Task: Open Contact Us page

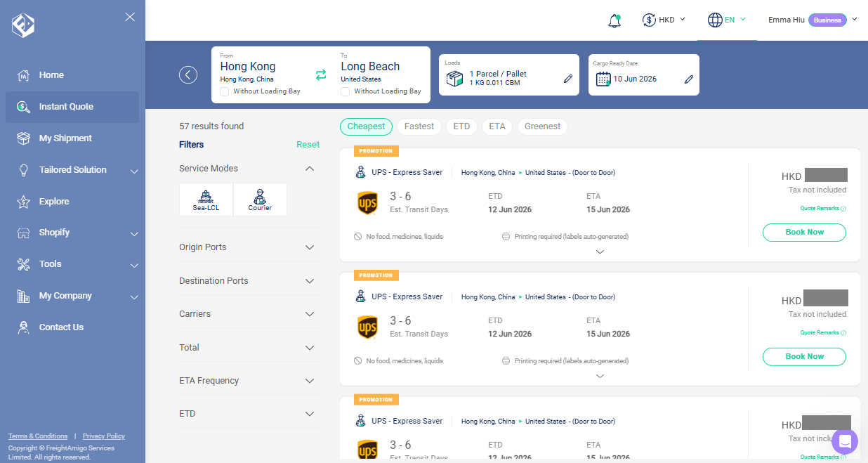Action: [x=61, y=327]
